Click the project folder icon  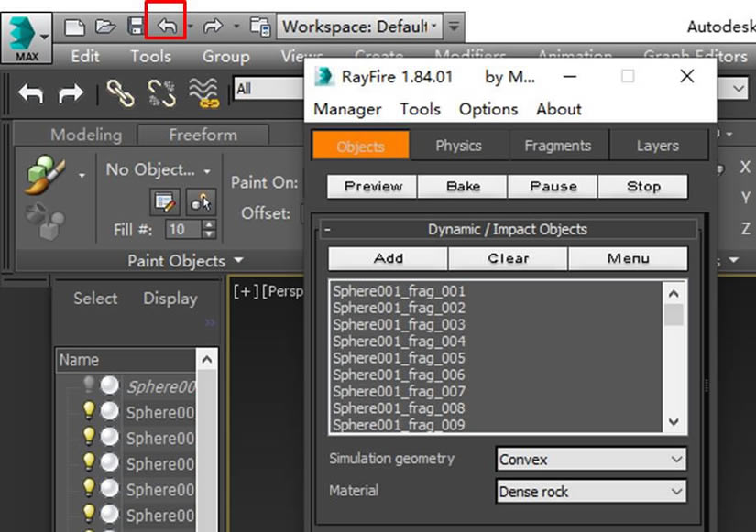pyautogui.click(x=260, y=27)
